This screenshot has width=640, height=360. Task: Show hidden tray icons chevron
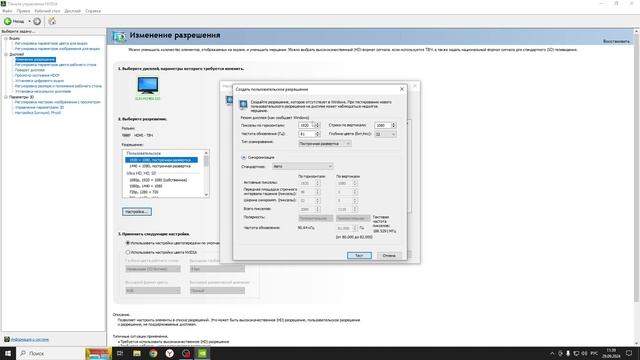click(552, 353)
